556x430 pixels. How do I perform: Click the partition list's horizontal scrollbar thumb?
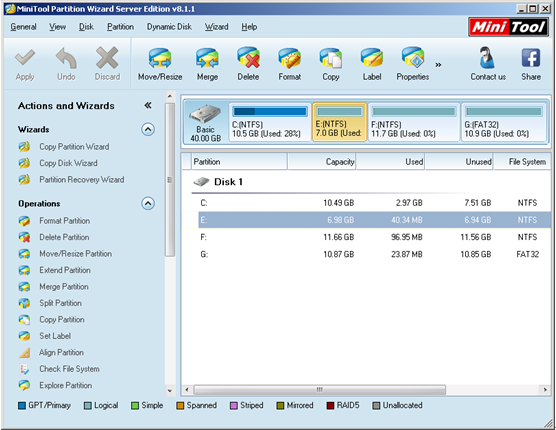tap(319, 390)
